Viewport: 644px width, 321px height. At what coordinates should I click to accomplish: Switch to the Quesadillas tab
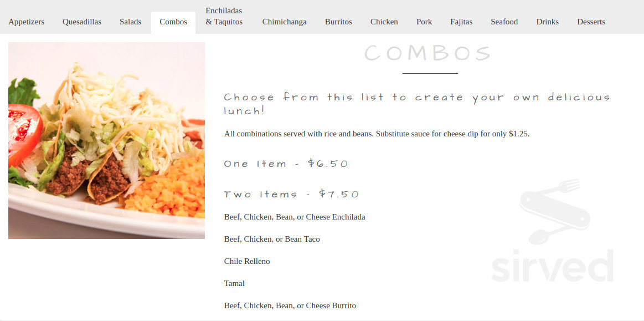click(x=82, y=22)
